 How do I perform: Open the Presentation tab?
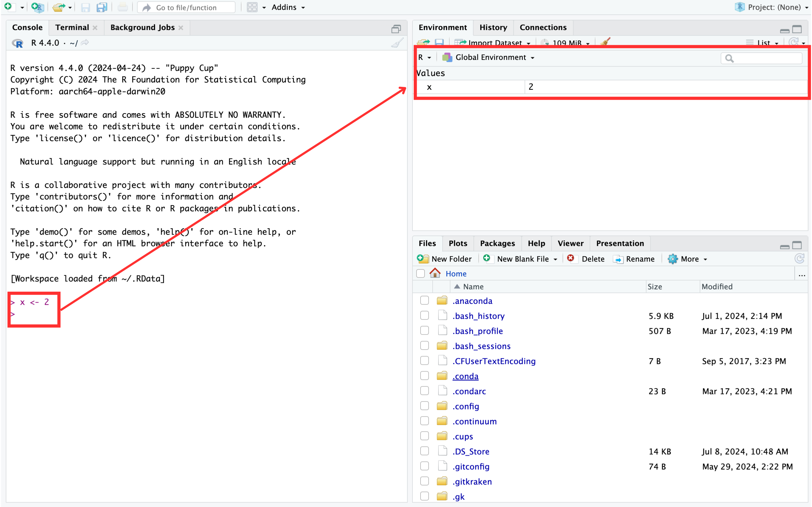(x=620, y=244)
